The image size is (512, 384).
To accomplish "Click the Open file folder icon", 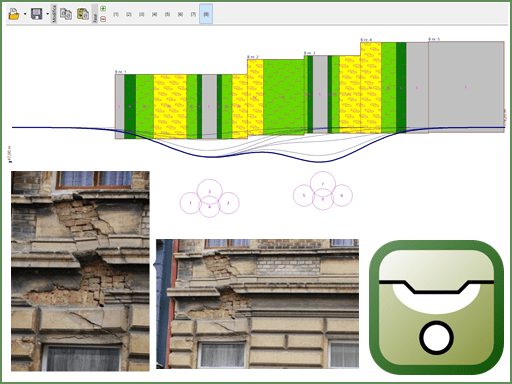I will pos(14,14).
